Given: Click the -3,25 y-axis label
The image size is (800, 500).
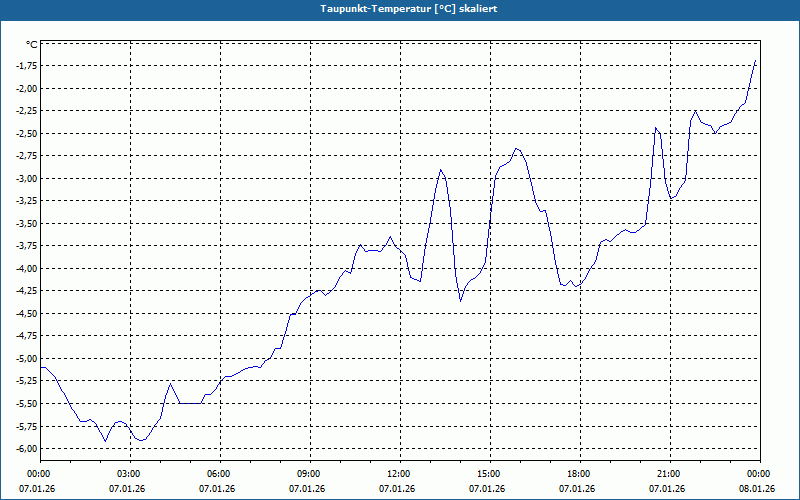Looking at the screenshot, I should (x=28, y=201).
